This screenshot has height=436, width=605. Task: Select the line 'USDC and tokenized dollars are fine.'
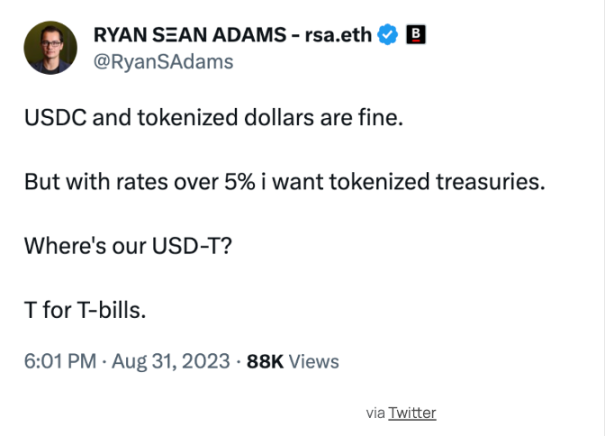214,117
